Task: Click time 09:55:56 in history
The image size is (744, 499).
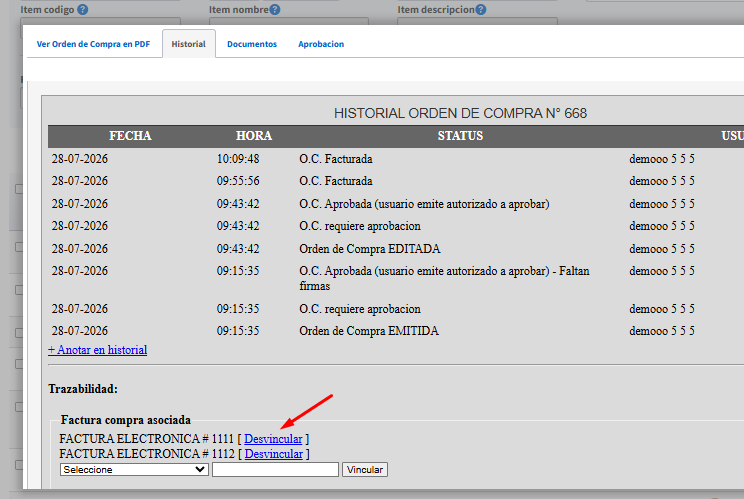Action: click(238, 181)
